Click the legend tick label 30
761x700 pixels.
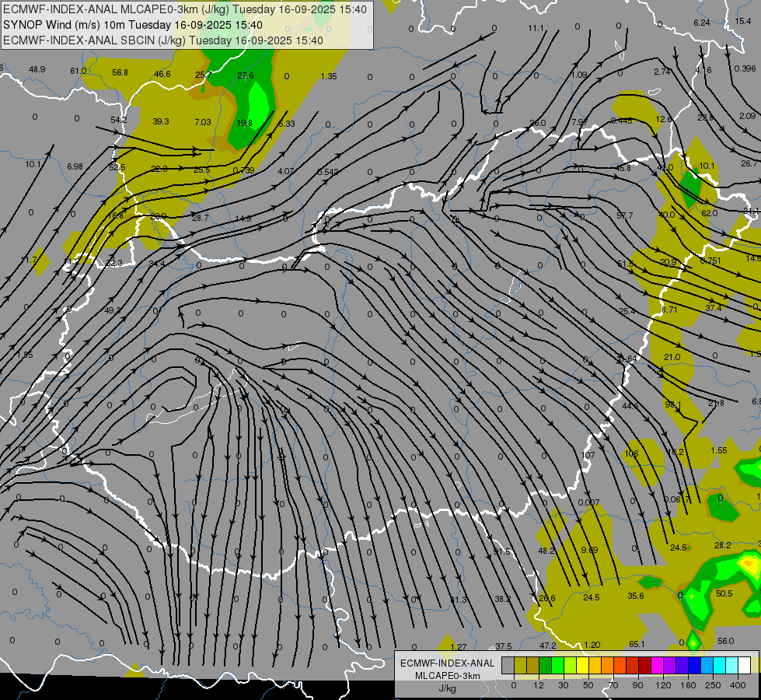564,685
